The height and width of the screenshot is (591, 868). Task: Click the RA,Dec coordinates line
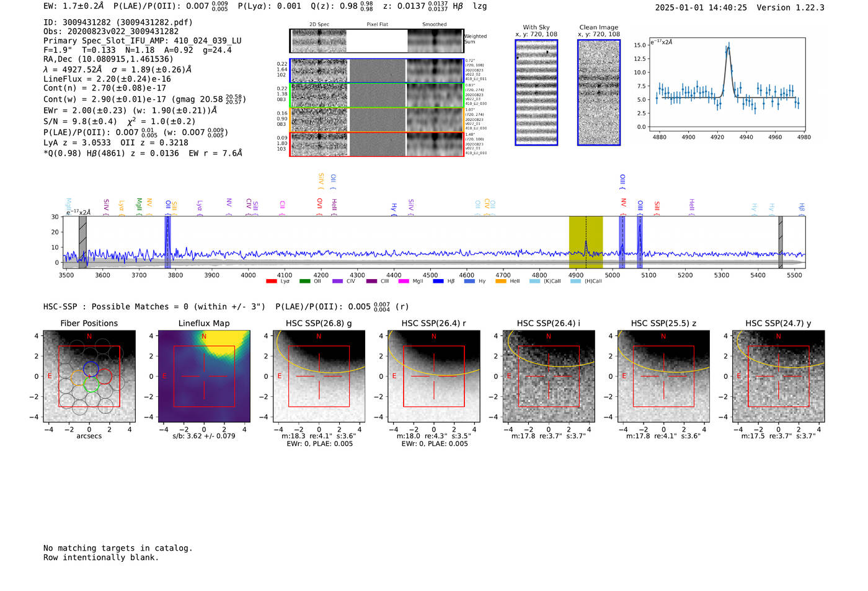[x=108, y=59]
